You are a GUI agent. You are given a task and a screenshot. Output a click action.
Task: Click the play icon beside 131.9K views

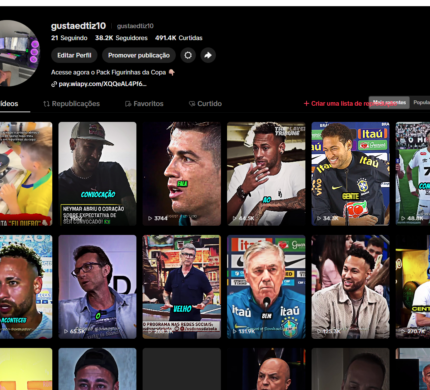[234, 331]
